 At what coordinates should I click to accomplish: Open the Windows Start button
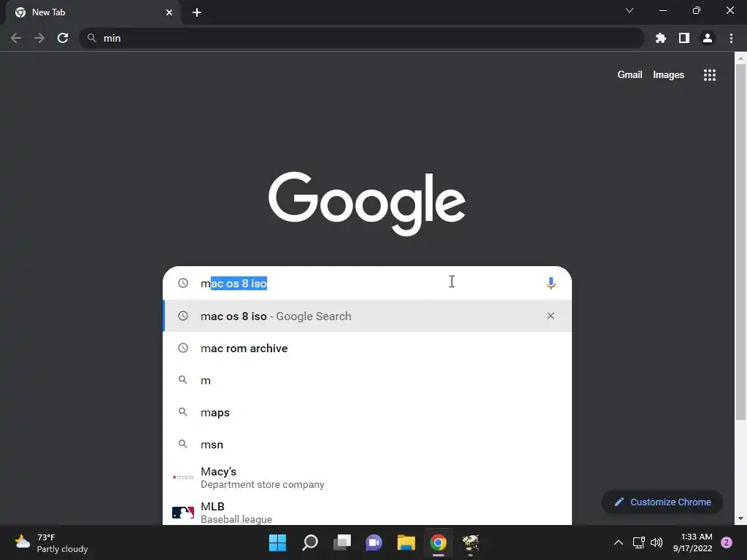click(277, 542)
